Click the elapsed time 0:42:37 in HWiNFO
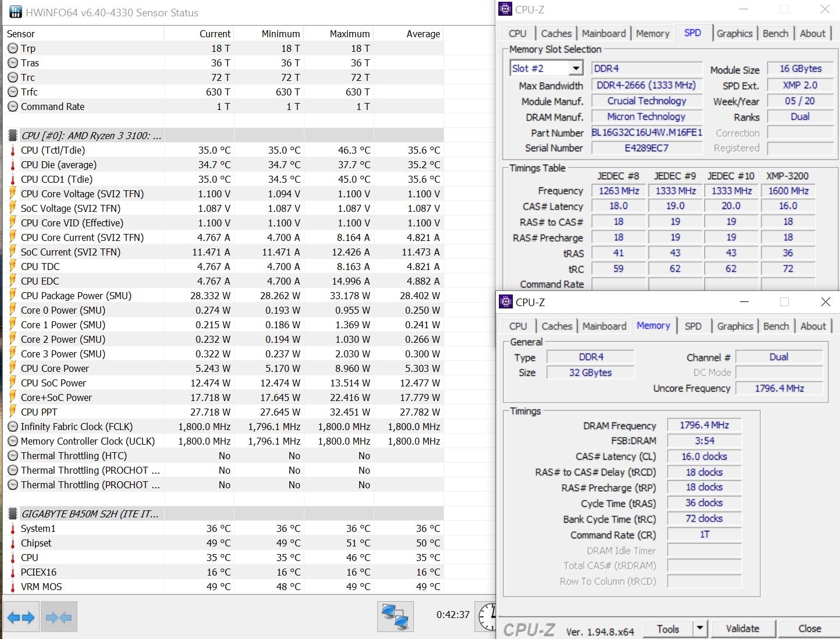 point(453,614)
